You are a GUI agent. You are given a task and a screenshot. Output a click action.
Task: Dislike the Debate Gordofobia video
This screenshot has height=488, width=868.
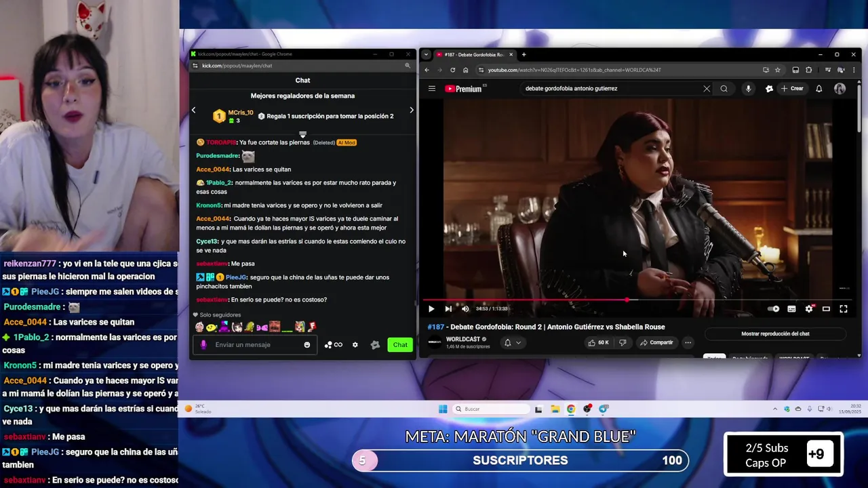click(x=623, y=343)
